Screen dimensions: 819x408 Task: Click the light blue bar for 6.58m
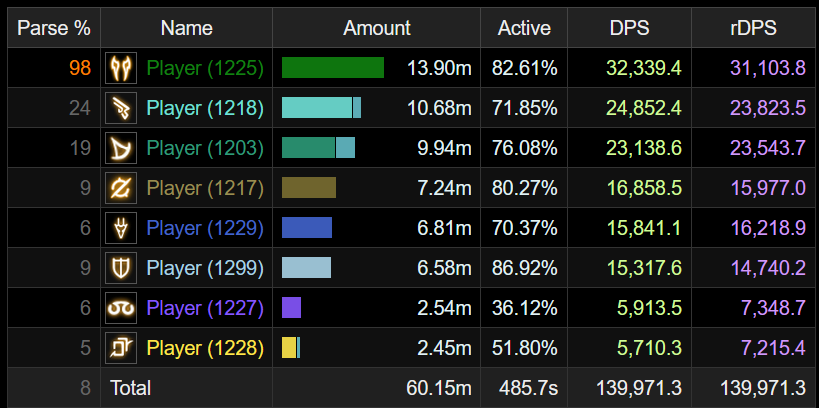point(306,267)
